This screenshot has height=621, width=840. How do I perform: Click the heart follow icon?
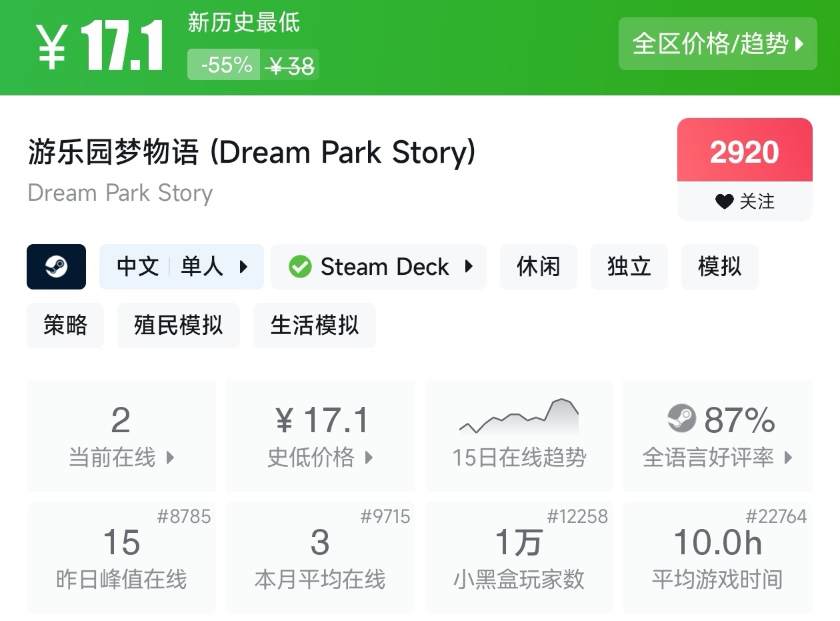tap(724, 201)
